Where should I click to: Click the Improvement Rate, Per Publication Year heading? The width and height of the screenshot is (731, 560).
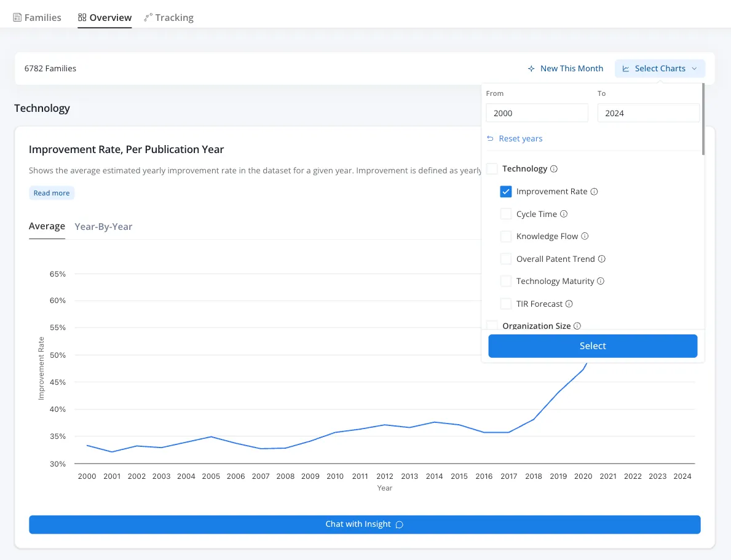tap(126, 149)
